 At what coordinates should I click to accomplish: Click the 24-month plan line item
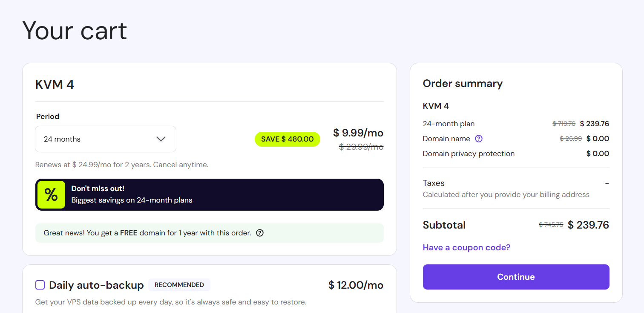pos(448,124)
